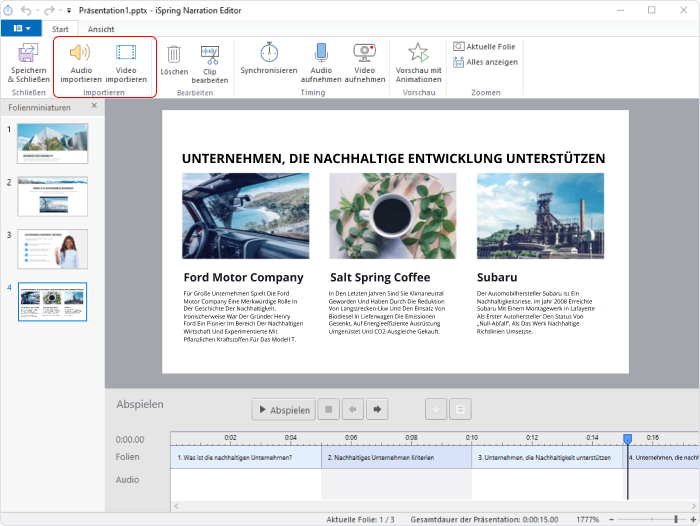700x526 pixels.
Task: Select timeline slide '3. Unternehmen, die Nachhaltigkeit unterstützen'
Action: (x=547, y=457)
